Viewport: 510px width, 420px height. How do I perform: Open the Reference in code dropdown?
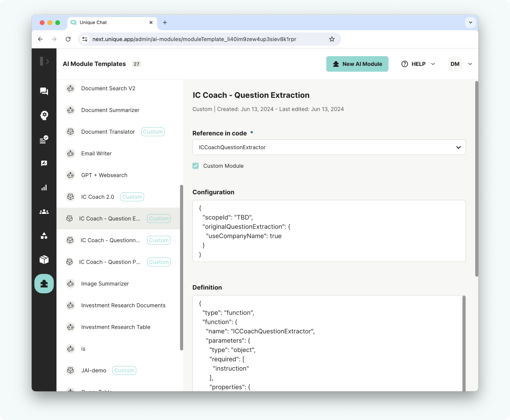point(329,148)
